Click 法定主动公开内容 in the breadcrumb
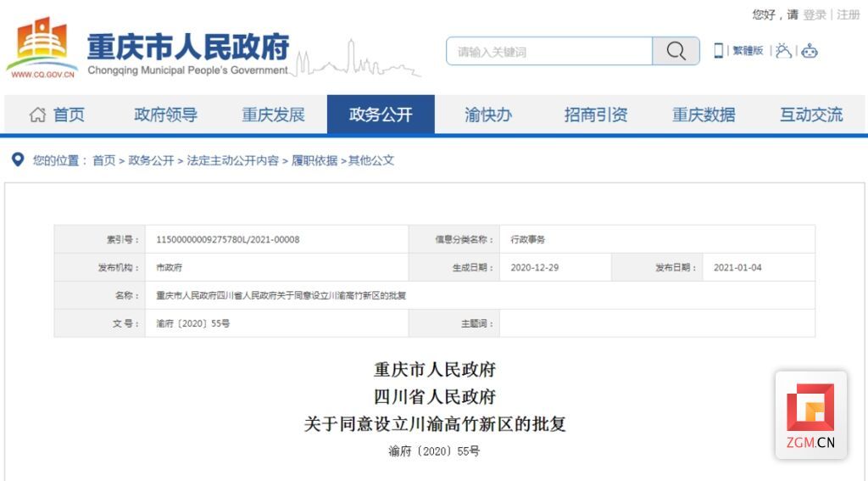Image resolution: width=868 pixels, height=481 pixels. click(232, 160)
